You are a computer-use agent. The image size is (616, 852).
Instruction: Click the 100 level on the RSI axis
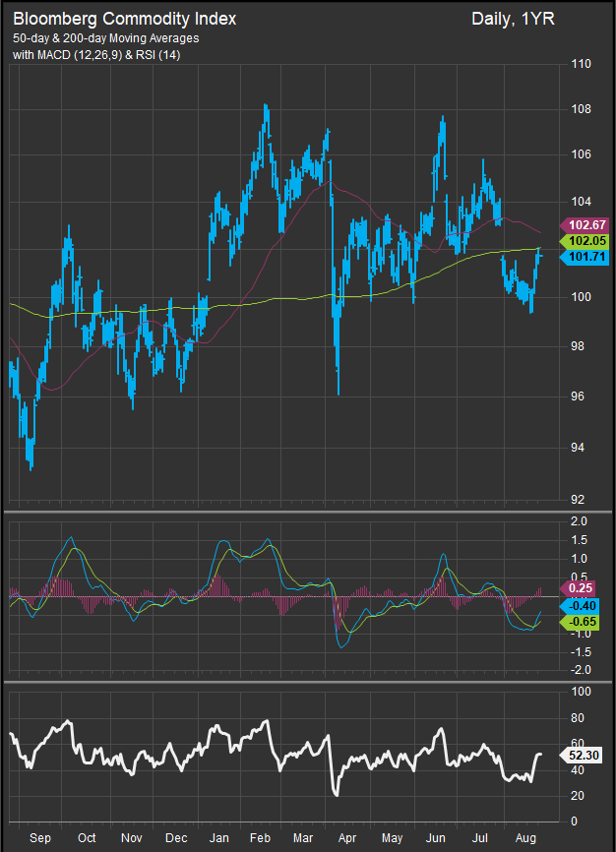click(581, 693)
